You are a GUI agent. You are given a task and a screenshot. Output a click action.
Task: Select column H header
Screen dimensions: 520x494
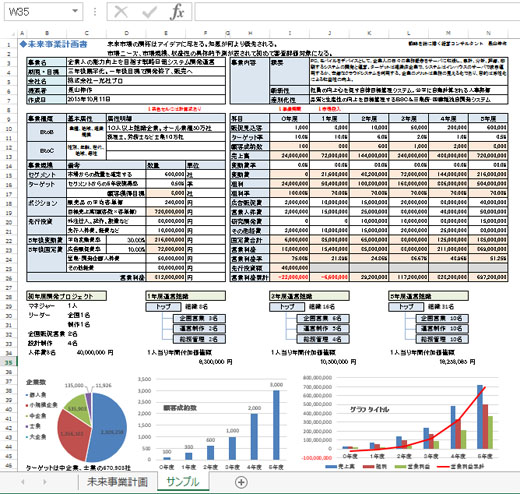(250, 33)
